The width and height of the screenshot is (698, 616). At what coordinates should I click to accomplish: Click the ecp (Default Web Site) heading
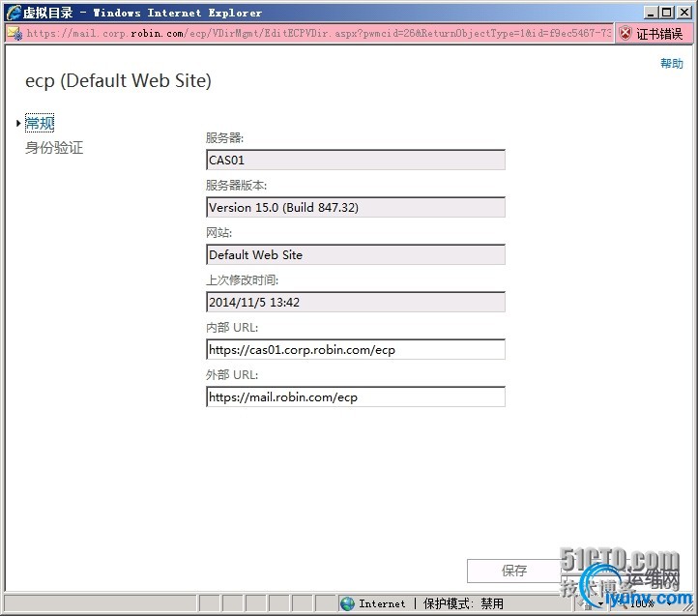118,80
